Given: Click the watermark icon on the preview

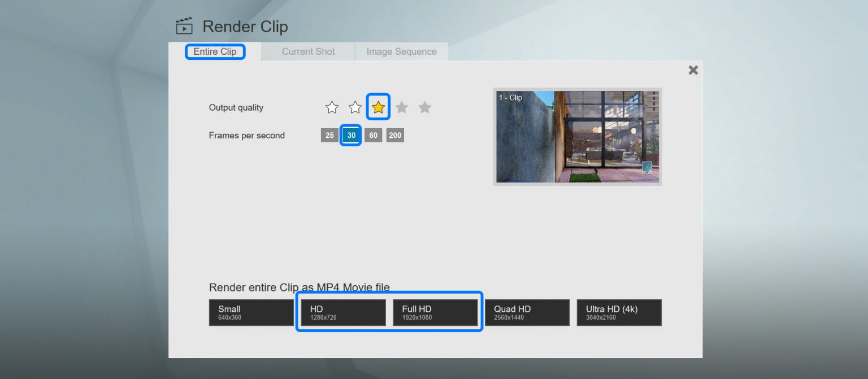Looking at the screenshot, I should pyautogui.click(x=647, y=167).
